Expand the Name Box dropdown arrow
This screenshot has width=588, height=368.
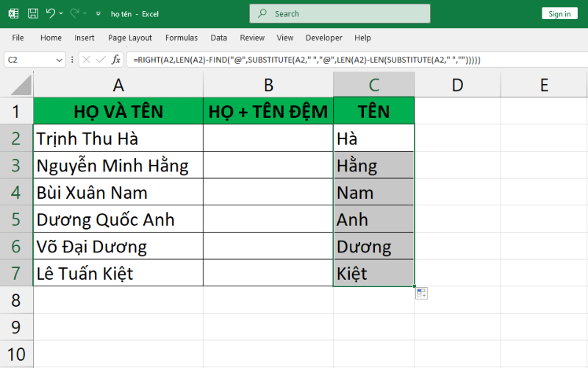pos(60,60)
